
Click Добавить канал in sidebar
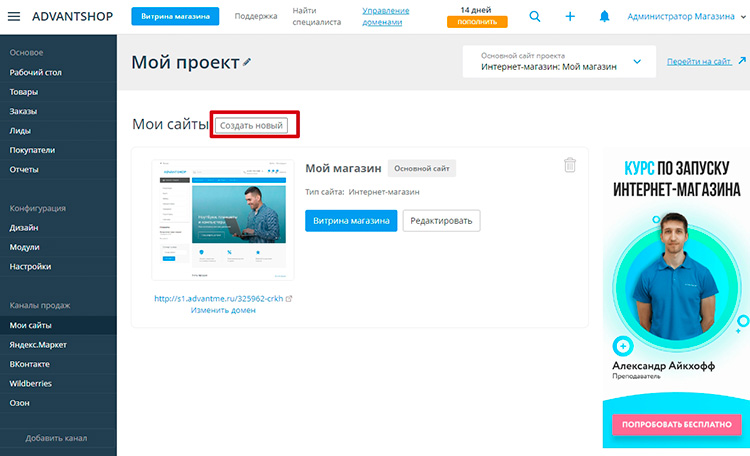56,438
